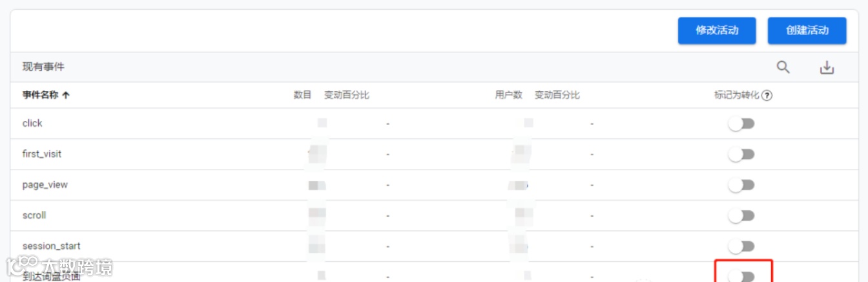Select the click event name
This screenshot has width=868, height=282.
click(32, 123)
